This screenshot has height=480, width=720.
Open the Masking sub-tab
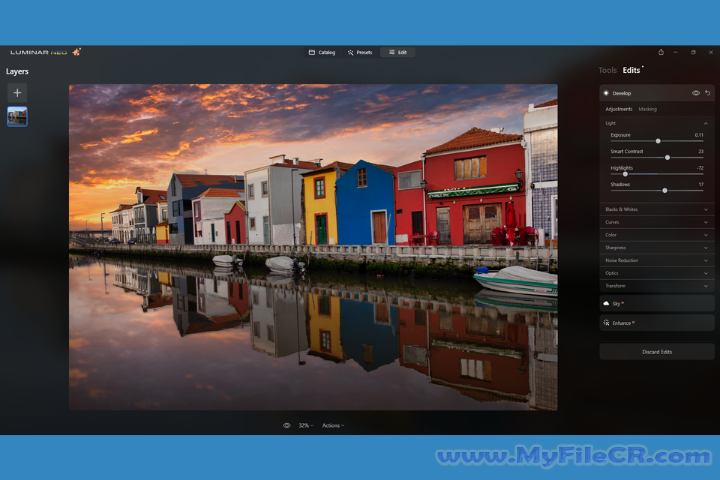coord(647,109)
